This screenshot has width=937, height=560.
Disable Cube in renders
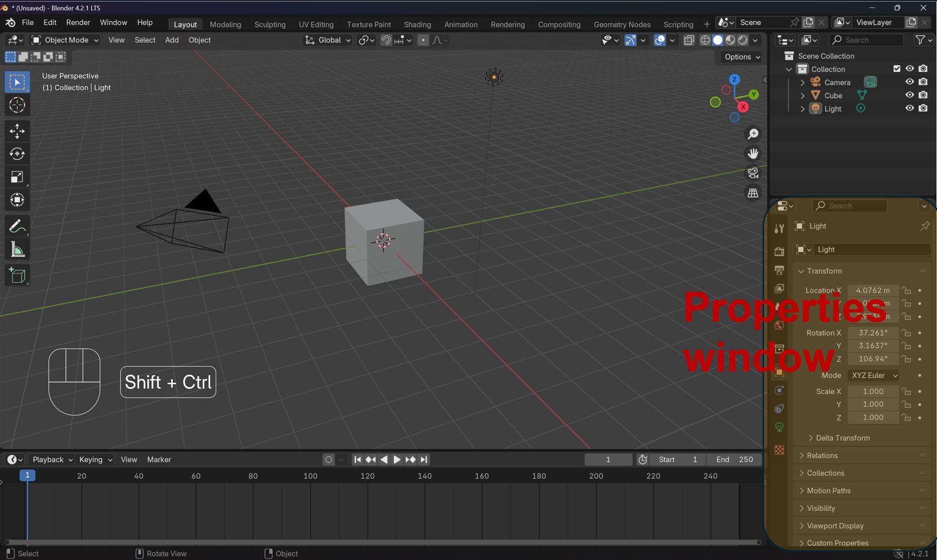tap(923, 95)
